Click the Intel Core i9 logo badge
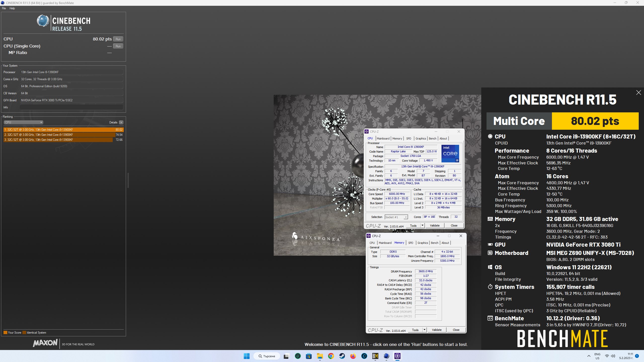The width and height of the screenshot is (644, 362). (x=450, y=153)
